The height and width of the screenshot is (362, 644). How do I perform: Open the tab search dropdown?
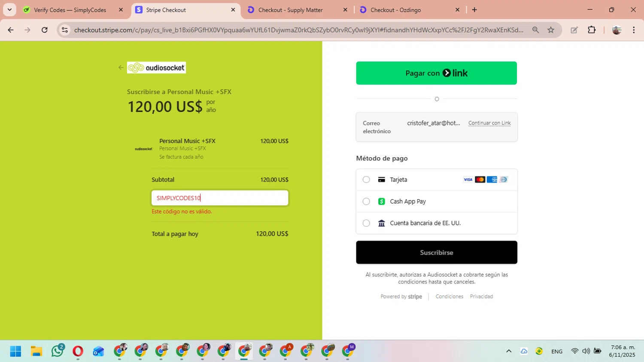tap(9, 10)
